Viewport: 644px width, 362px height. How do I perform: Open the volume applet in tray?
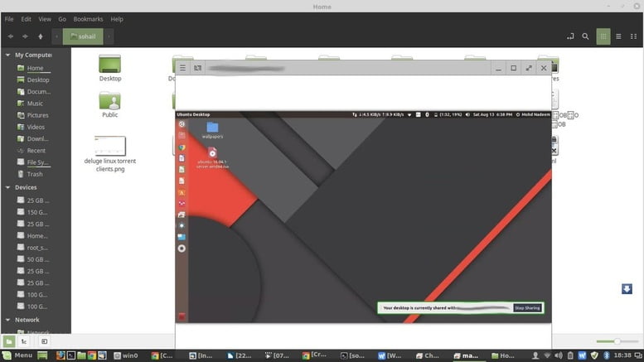[559, 356]
